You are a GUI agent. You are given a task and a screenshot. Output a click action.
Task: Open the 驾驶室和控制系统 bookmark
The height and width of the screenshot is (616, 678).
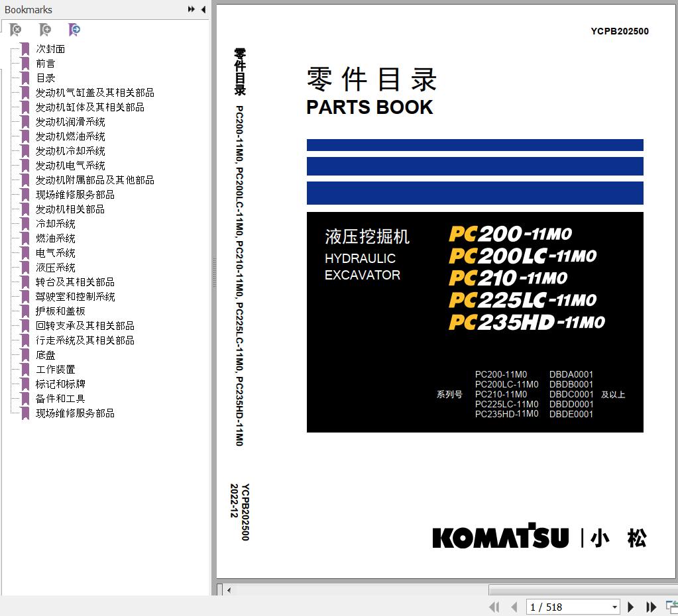tap(75, 297)
